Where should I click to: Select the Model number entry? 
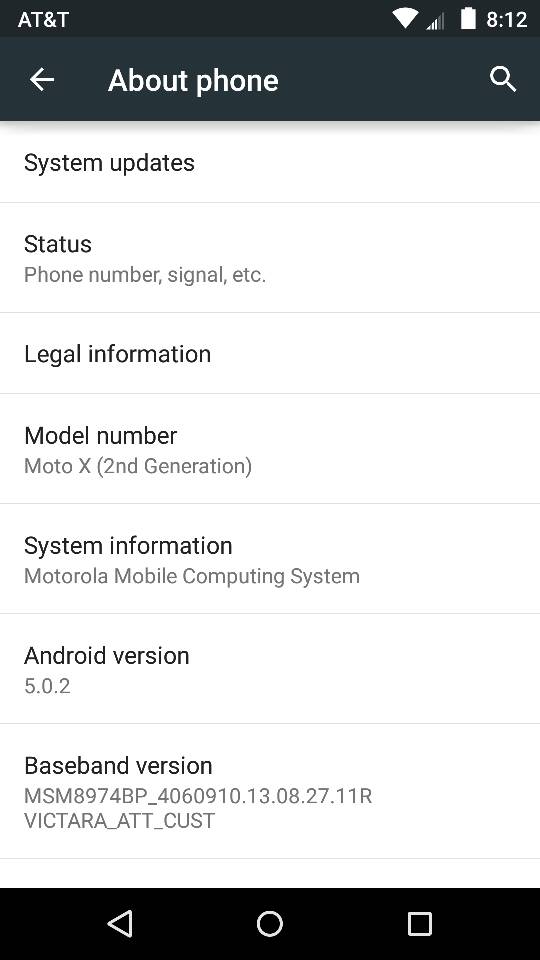click(270, 449)
